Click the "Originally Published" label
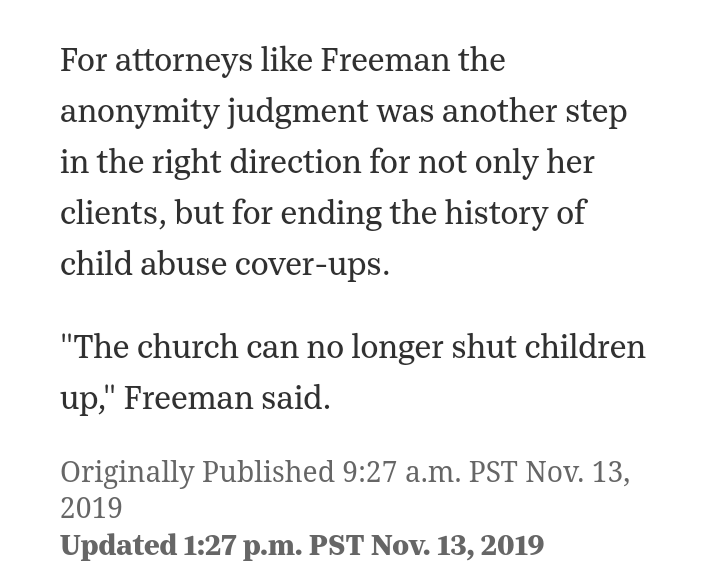The height and width of the screenshot is (569, 720). [197, 473]
